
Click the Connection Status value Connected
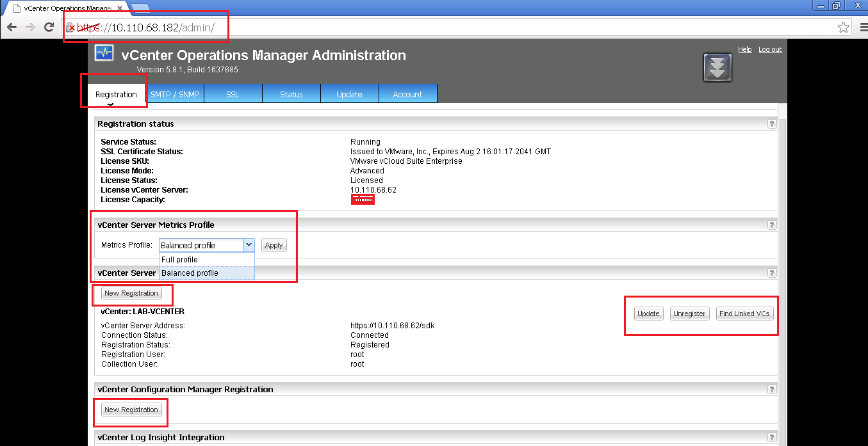pos(370,335)
